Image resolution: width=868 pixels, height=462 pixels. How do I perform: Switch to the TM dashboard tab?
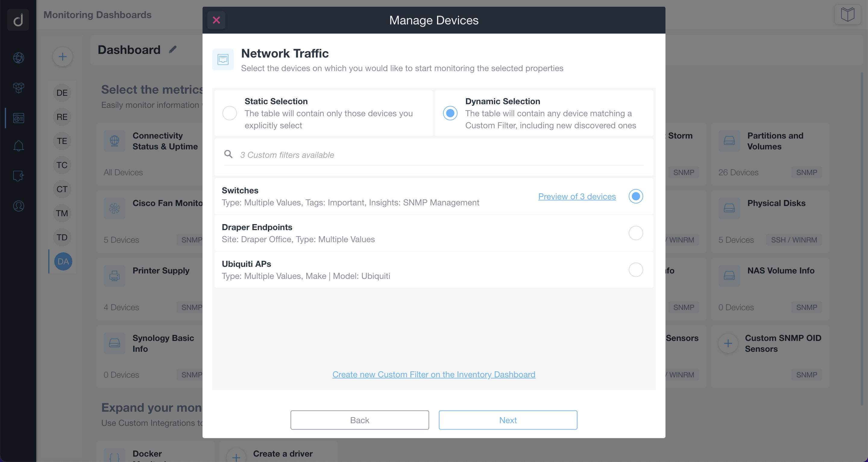[x=62, y=213]
